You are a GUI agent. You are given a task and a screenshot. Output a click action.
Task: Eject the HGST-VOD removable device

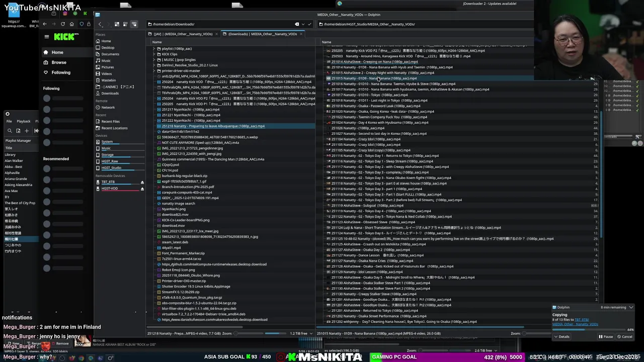coord(142,189)
